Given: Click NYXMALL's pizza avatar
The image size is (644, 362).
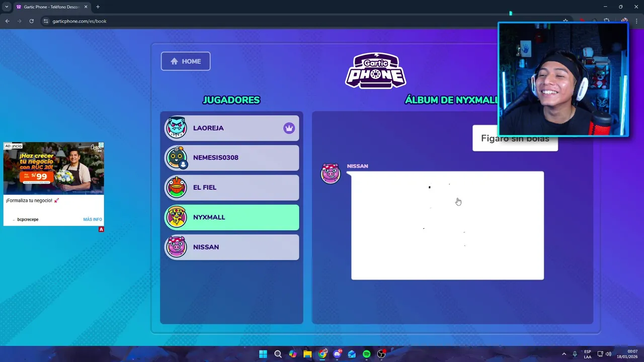Looking at the screenshot, I should pos(177,217).
